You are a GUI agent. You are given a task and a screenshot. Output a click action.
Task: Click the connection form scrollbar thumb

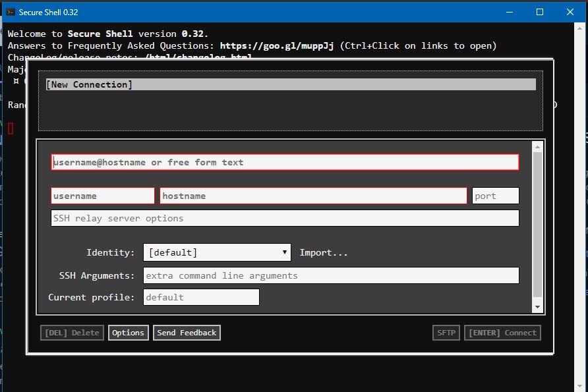(x=537, y=224)
